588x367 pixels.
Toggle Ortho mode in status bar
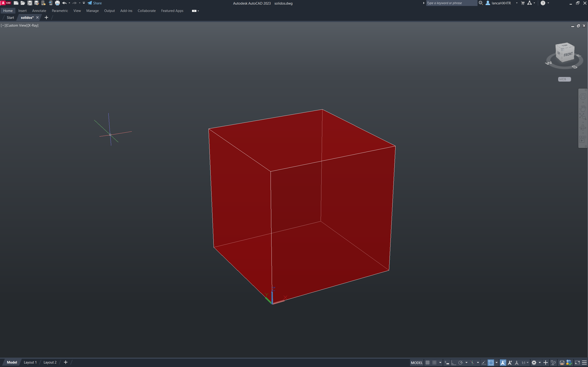coord(453,362)
